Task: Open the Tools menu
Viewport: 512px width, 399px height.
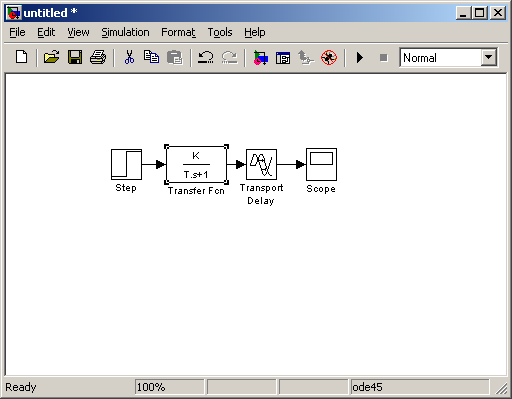Action: (220, 32)
